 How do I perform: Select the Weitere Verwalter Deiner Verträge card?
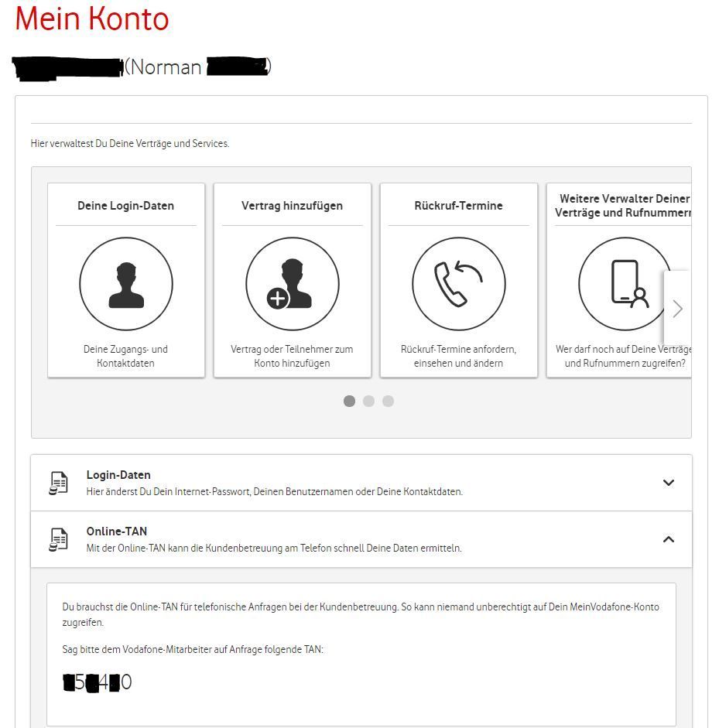[624, 280]
